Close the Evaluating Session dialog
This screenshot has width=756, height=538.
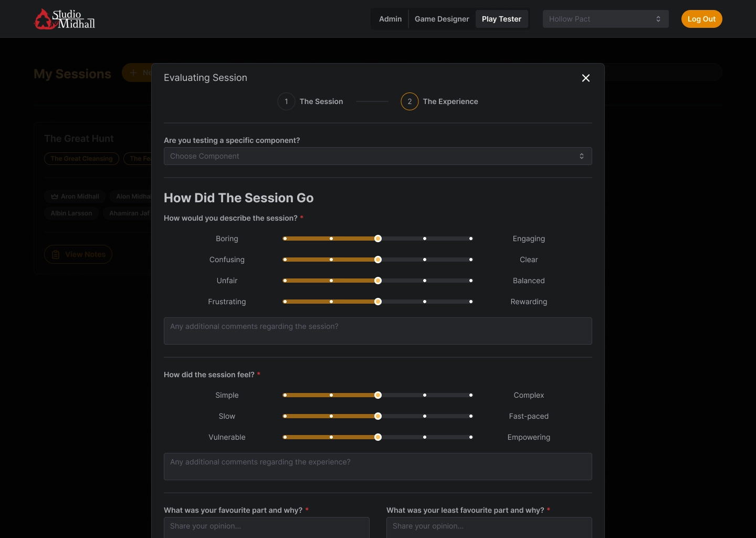point(586,78)
